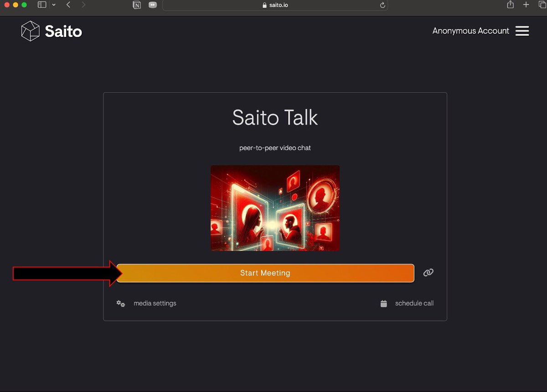Open the saito.io address bar dropdown
Image resolution: width=547 pixels, height=392 pixels.
click(x=275, y=5)
